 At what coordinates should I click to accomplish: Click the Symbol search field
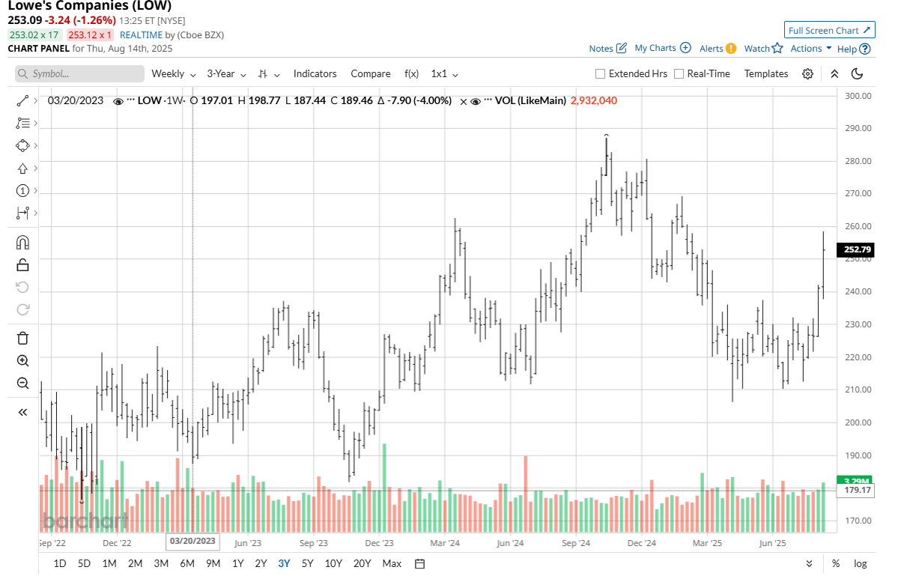pos(79,73)
